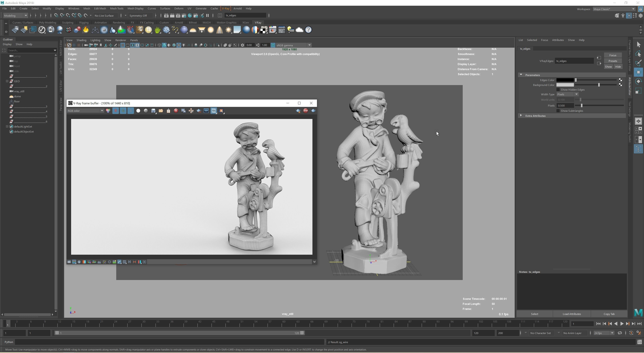The height and width of the screenshot is (353, 644).
Task: Switch to mono white circle display in frame buffer
Action: (138, 111)
